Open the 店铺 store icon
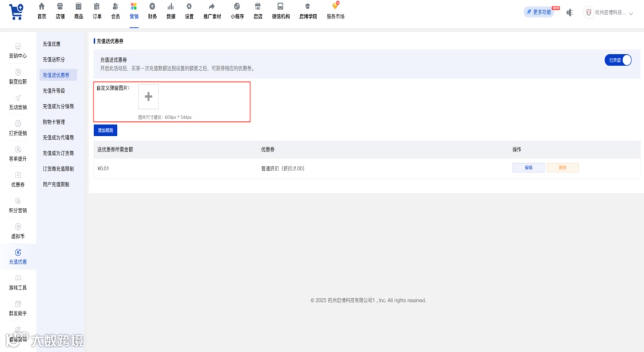This screenshot has height=352, width=644. click(60, 7)
